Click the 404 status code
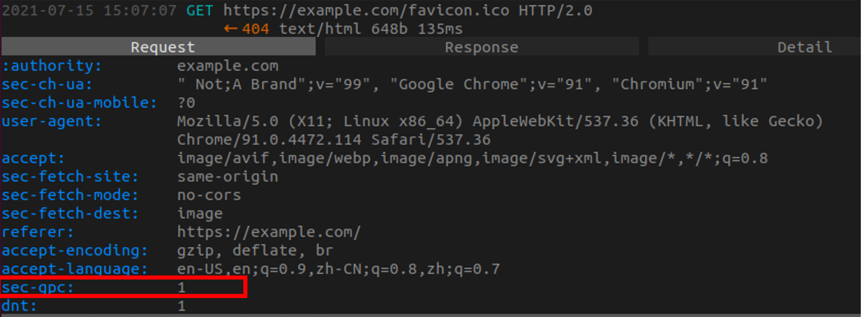 (x=256, y=29)
